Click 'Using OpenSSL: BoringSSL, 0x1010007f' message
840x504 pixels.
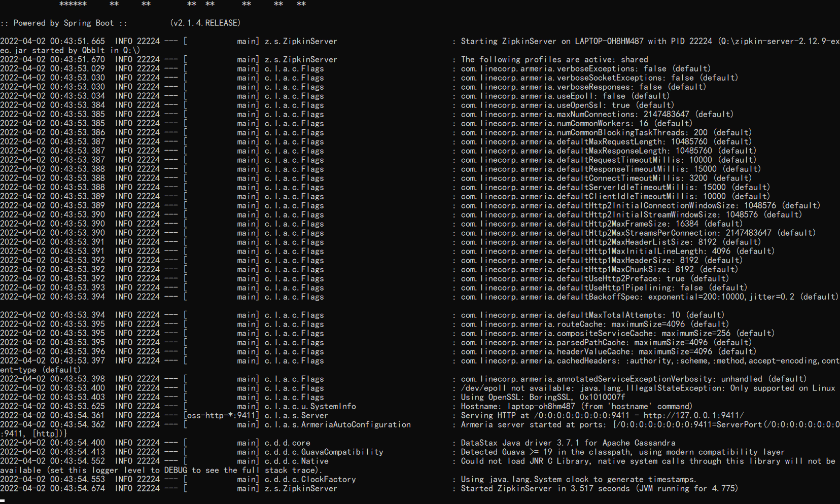[543, 397]
